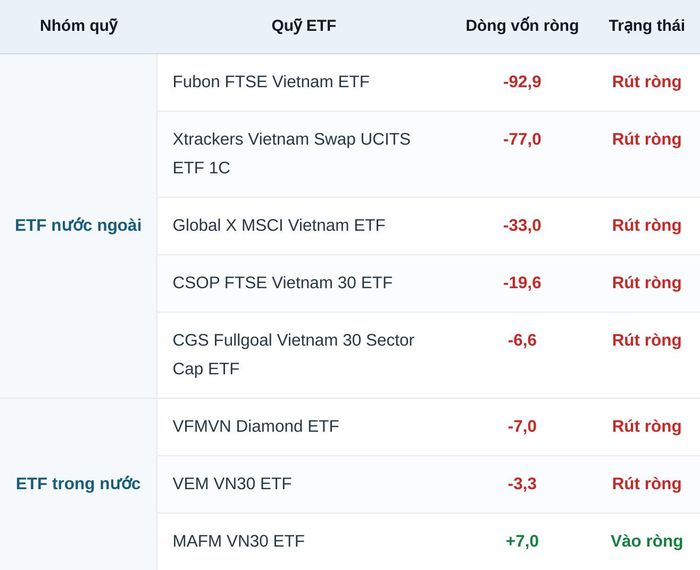This screenshot has width=700, height=570.
Task: Select VFMVN Diamond ETF name
Action: tap(256, 426)
